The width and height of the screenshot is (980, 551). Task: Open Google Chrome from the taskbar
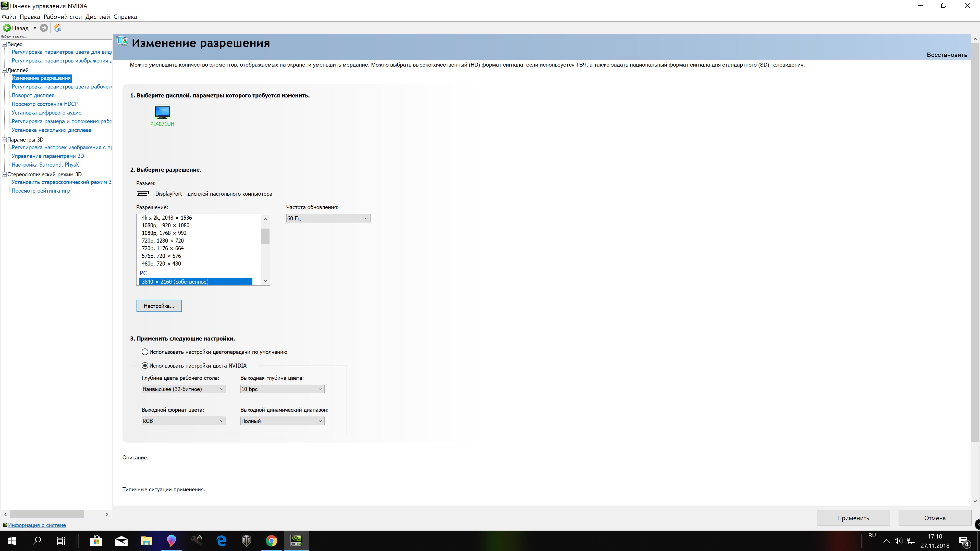pos(271,540)
